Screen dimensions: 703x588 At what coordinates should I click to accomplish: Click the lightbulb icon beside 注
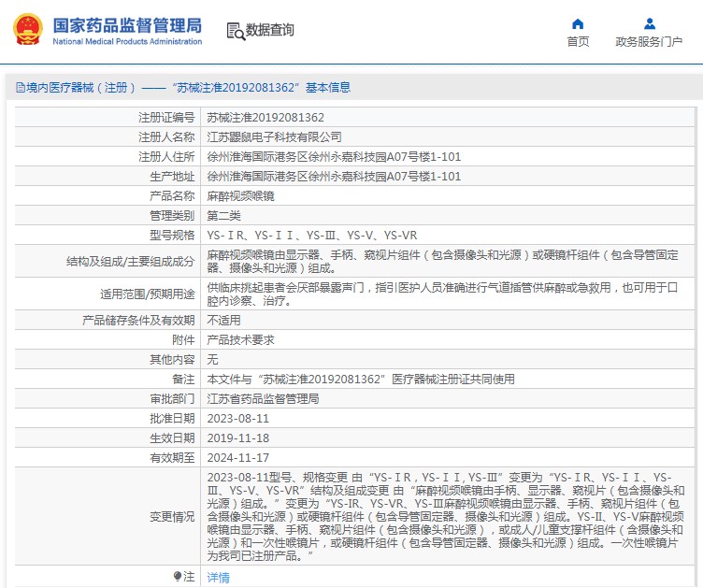pos(178,577)
